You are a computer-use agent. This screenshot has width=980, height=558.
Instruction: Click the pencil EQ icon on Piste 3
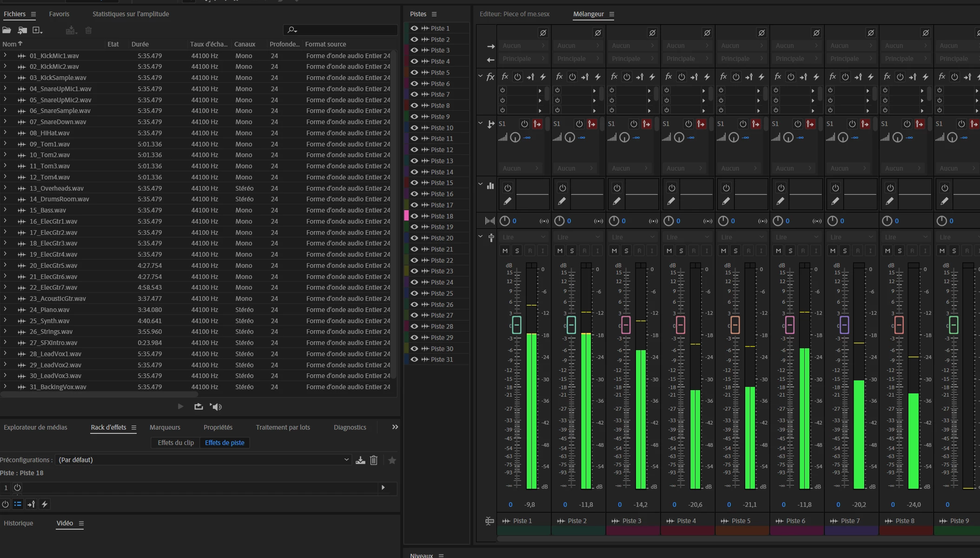pyautogui.click(x=616, y=201)
